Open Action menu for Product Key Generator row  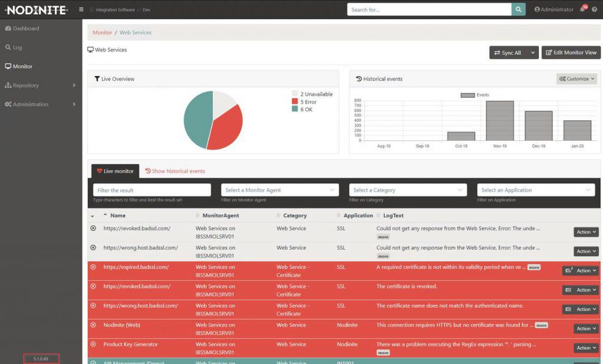(x=586, y=348)
